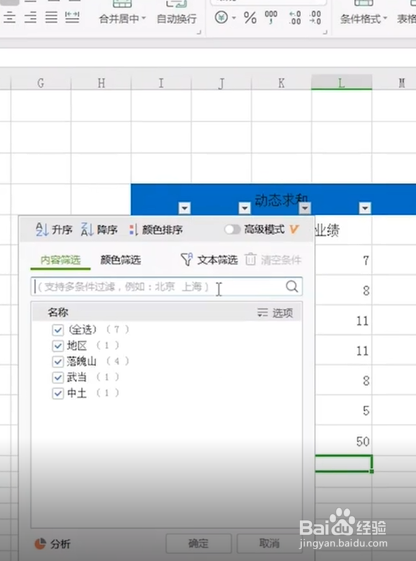416x561 pixels.
Task: Cancel filter with 取消 button
Action: coord(269,544)
